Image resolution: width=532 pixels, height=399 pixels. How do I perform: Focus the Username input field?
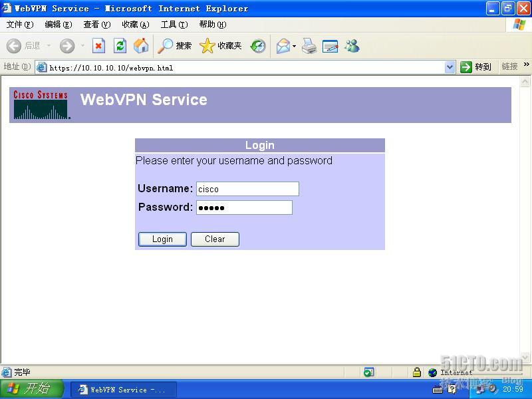pyautogui.click(x=247, y=189)
